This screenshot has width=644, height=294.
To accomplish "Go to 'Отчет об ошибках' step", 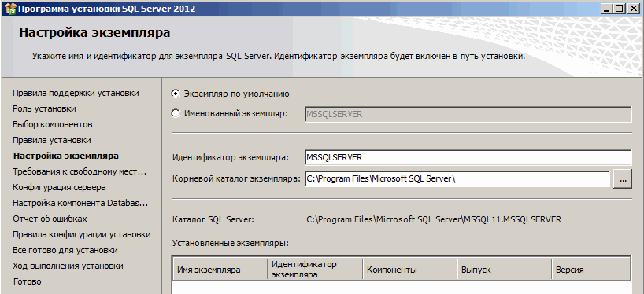I will pos(50,219).
